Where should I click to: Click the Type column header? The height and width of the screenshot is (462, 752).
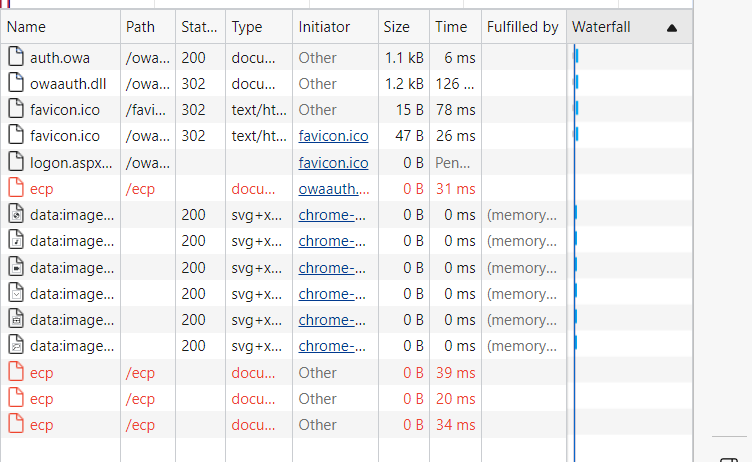(247, 28)
